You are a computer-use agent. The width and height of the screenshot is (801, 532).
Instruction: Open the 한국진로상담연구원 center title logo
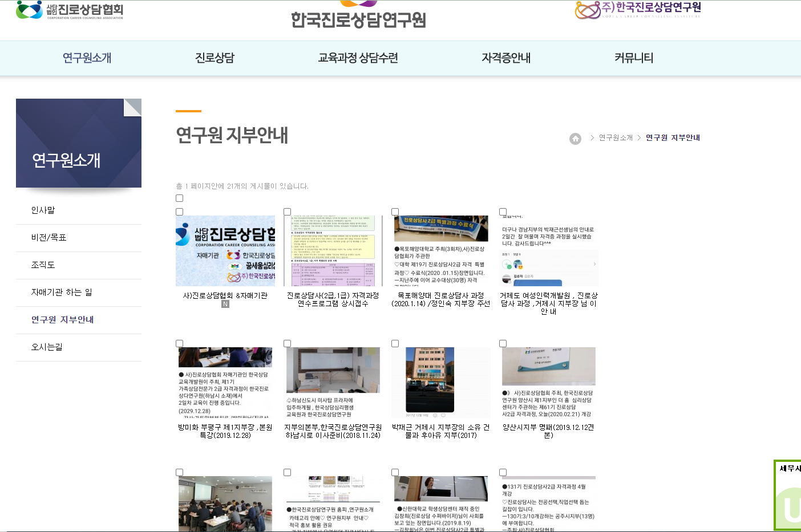[x=358, y=15]
